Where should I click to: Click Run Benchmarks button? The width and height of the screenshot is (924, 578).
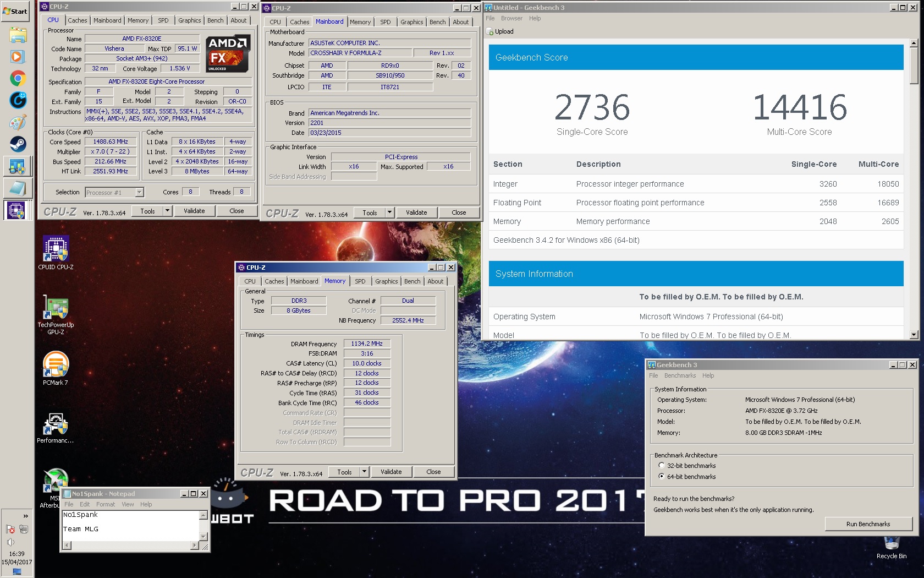coord(868,524)
